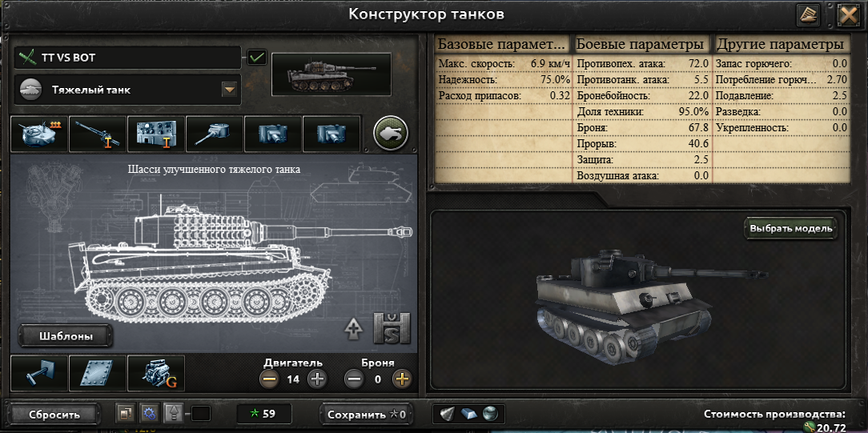Viewport: 868px width, 433px height.
Task: Increase Двигатель level with plus button
Action: click(318, 379)
